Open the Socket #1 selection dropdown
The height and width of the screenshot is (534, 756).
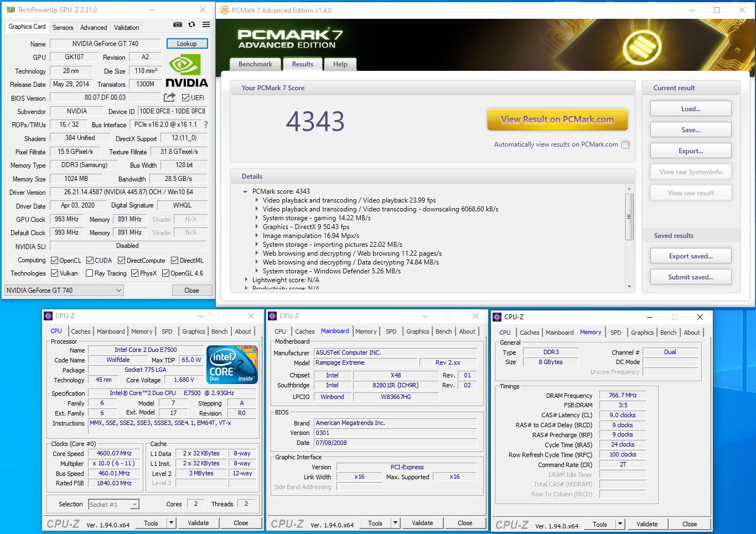113,504
